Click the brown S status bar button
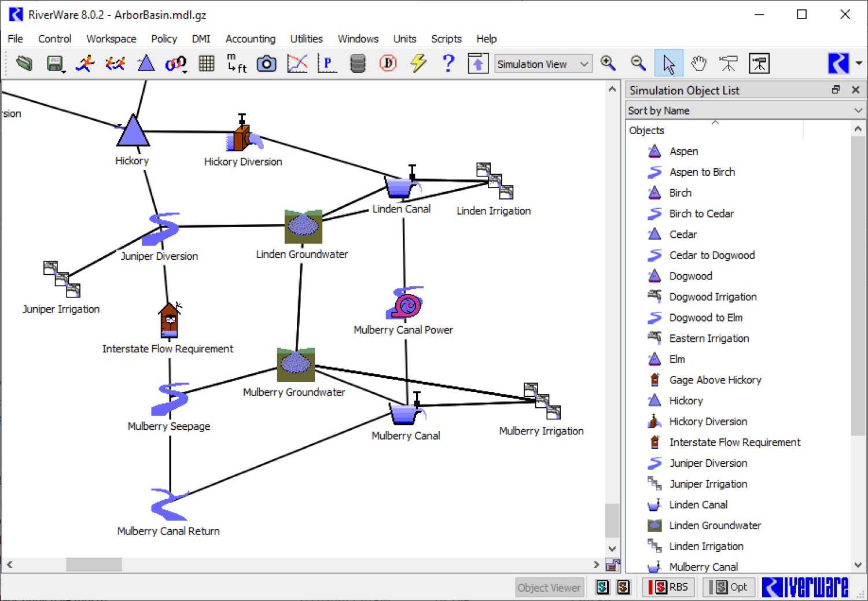 (x=623, y=587)
